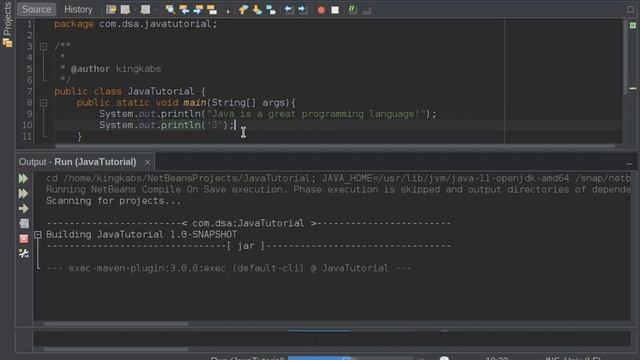Click Find Next Occurrence icon
Image resolution: width=640 pixels, height=360 pixels.
(x=198, y=9)
